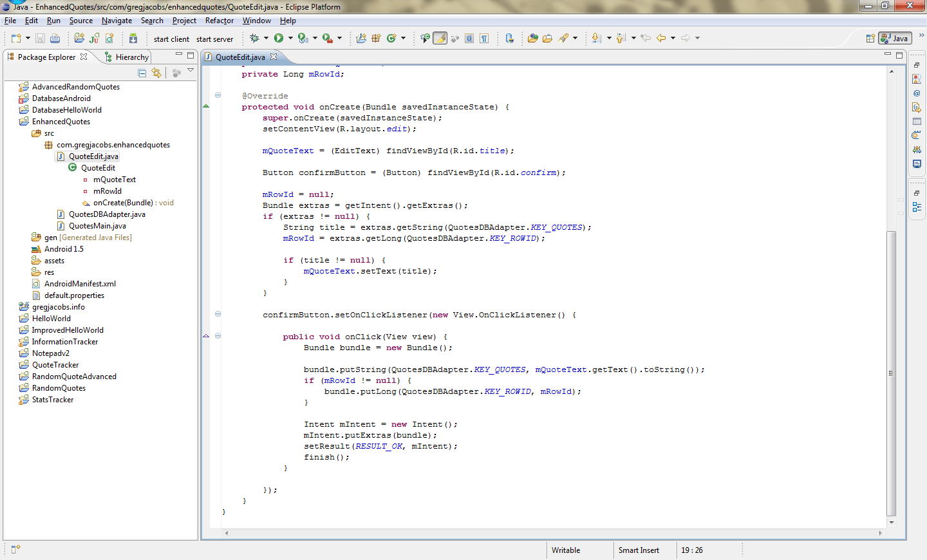
Task: Toggle Block Selection Mode button
Action: [469, 39]
